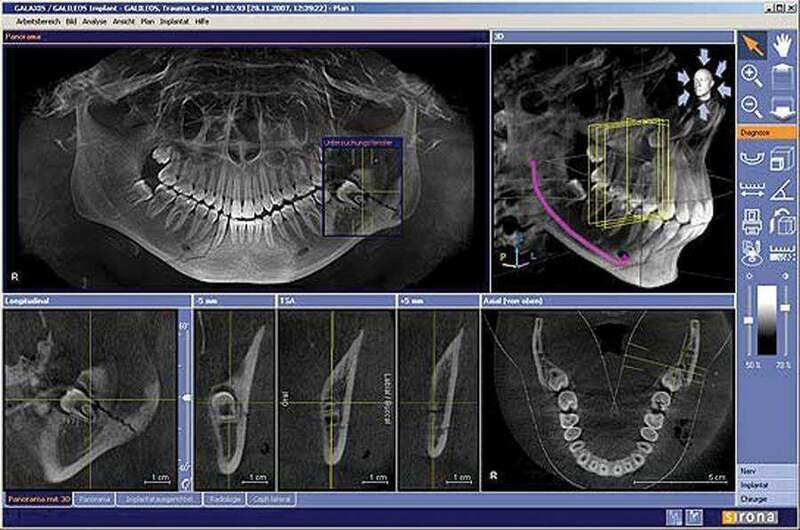Select the orange arrow pointer tool

752,45
